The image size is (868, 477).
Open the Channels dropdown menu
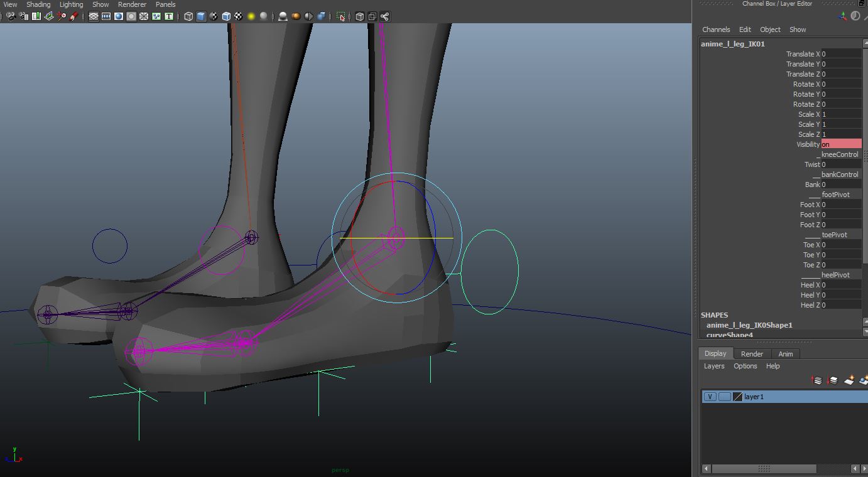pyautogui.click(x=715, y=29)
